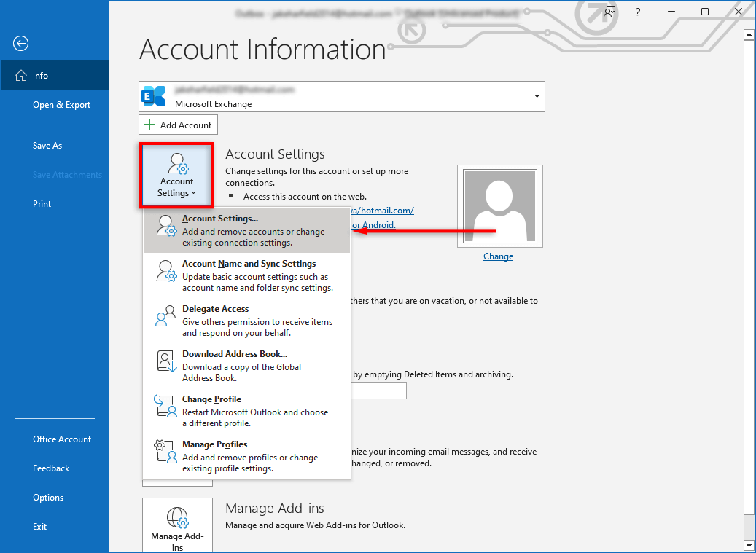The width and height of the screenshot is (756, 553).
Task: Click the Download Address Book icon
Action: pyautogui.click(x=166, y=361)
